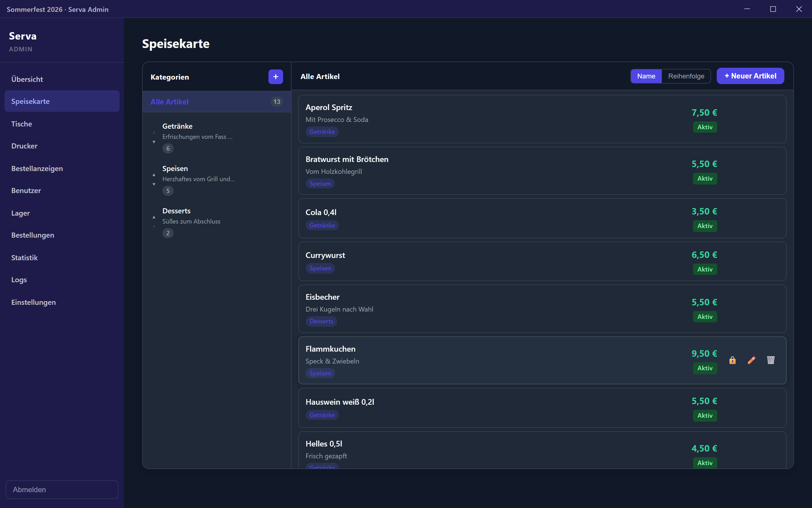Click Aktiv badge on Hauswein weiß
The width and height of the screenshot is (812, 508).
[705, 416]
